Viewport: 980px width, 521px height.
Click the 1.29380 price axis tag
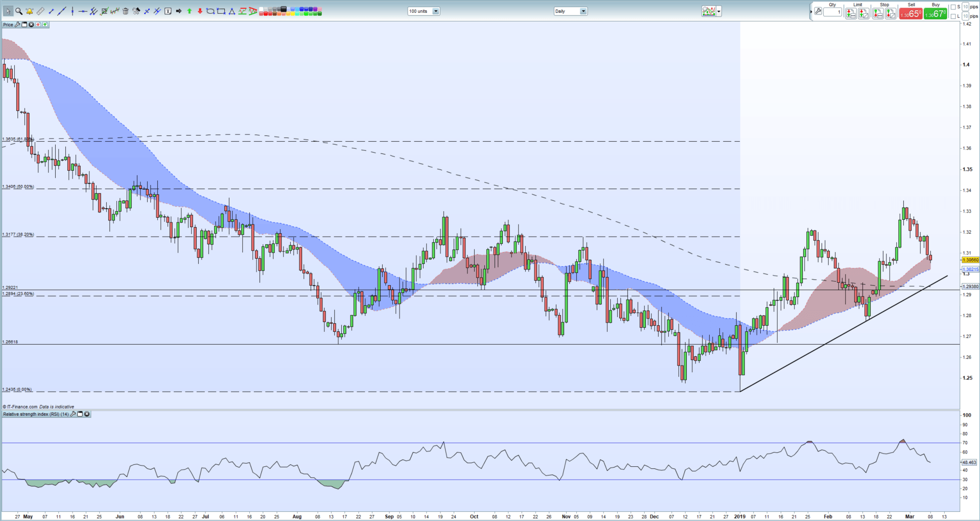coord(971,286)
